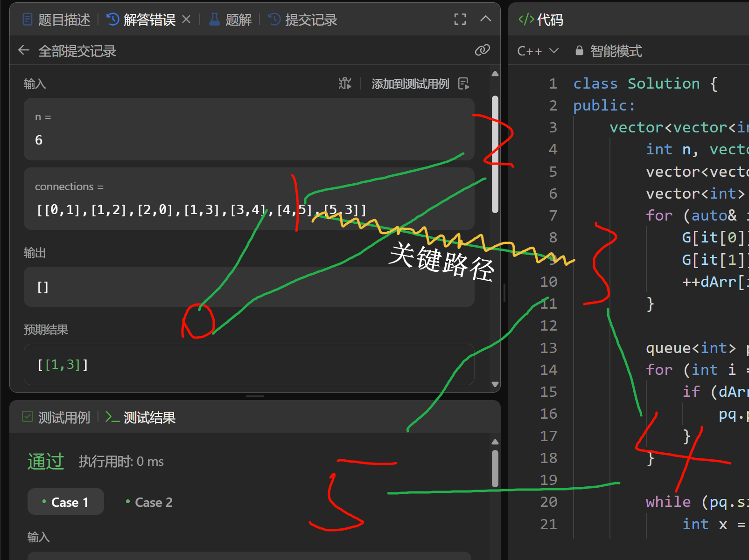Image resolution: width=749 pixels, height=560 pixels.
Task: Open the 提交记录 tab
Action: tap(303, 20)
